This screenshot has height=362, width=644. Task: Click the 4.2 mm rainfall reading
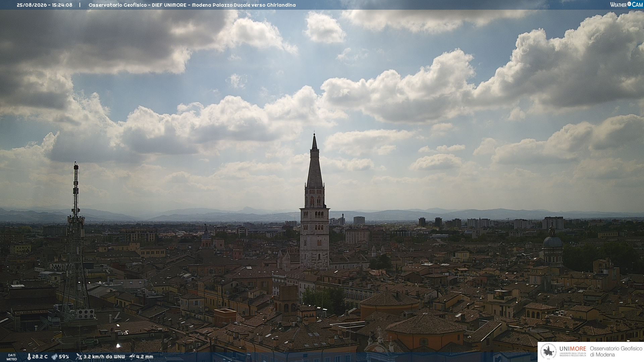click(x=145, y=357)
